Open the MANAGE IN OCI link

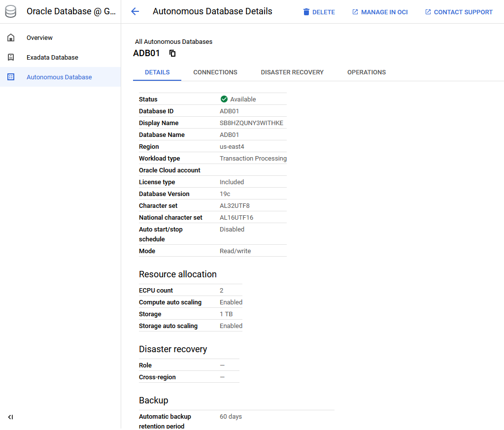tap(380, 12)
